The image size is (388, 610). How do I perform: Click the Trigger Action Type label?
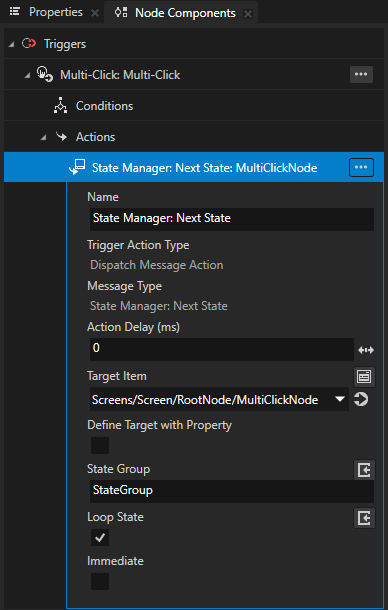point(138,245)
